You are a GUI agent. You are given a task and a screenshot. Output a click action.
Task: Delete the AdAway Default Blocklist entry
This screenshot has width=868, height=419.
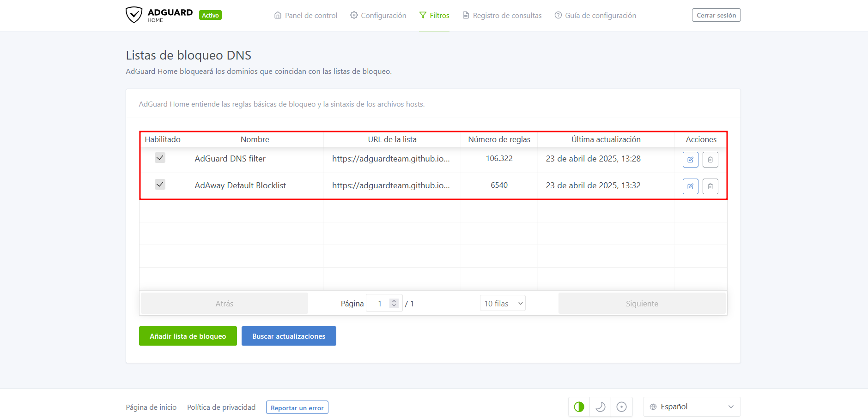(710, 186)
